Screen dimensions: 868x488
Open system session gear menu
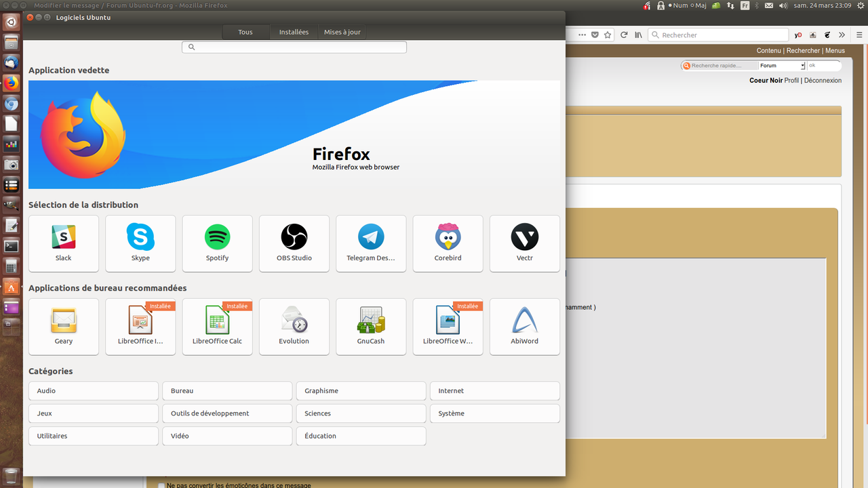[859, 5]
